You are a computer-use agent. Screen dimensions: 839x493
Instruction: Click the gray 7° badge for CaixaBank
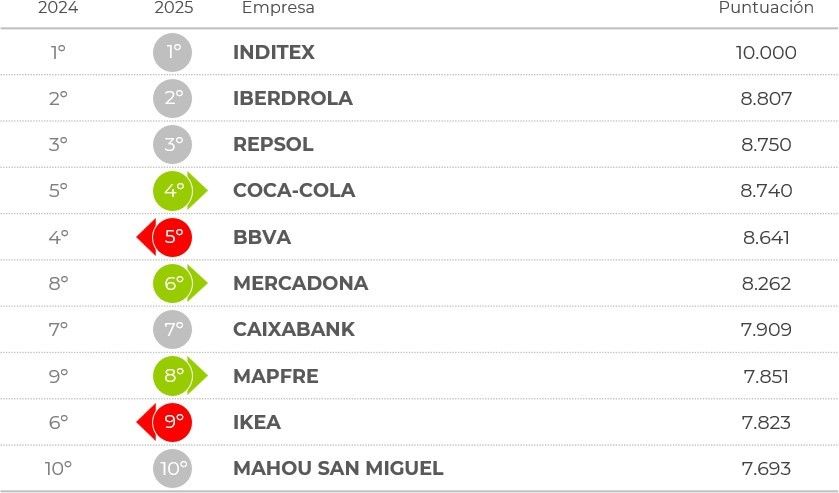coord(172,329)
